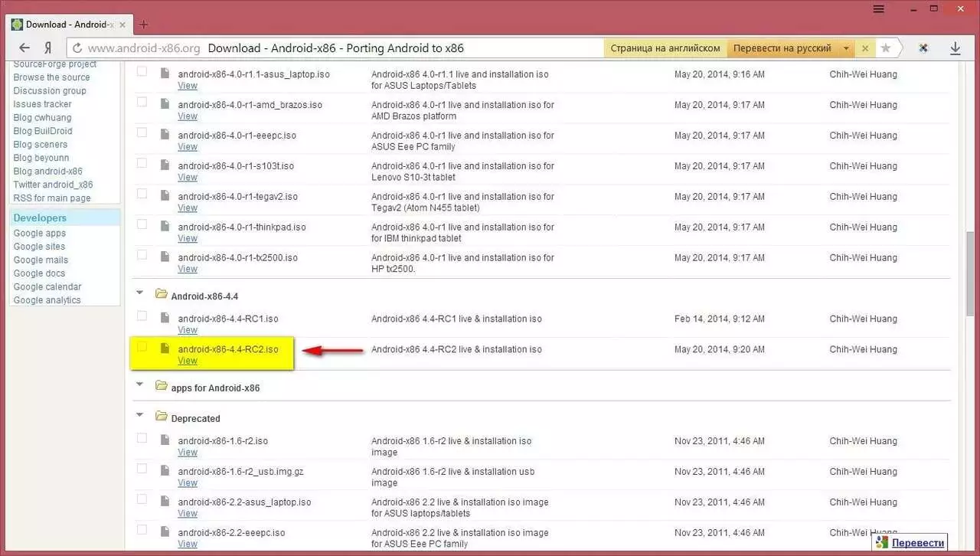
Task: Click file icon of android-x86-1.6-r2.iso
Action: [165, 440]
